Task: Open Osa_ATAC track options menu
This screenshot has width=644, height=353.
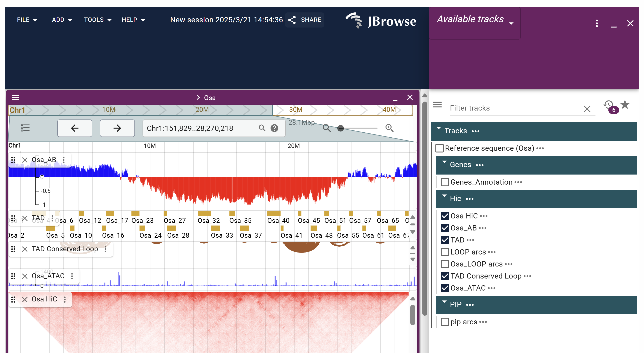Action: click(x=72, y=276)
